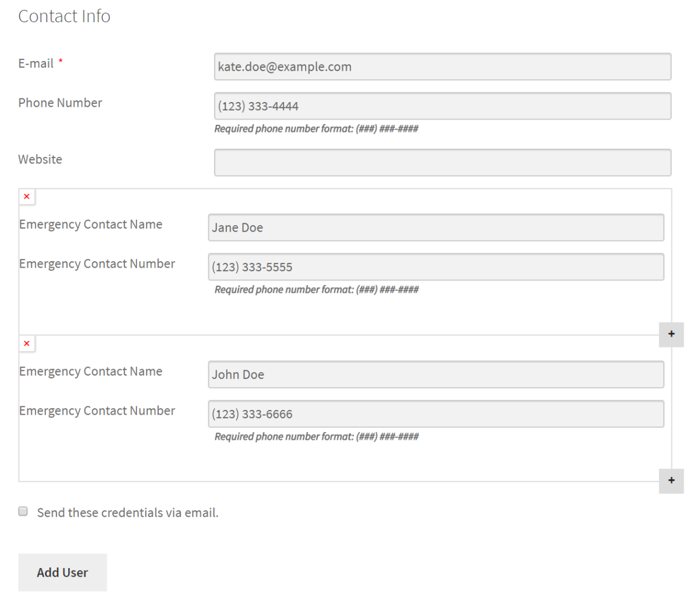The height and width of the screenshot is (603, 700).
Task: Click the plus button below John Doe's group
Action: pos(671,481)
